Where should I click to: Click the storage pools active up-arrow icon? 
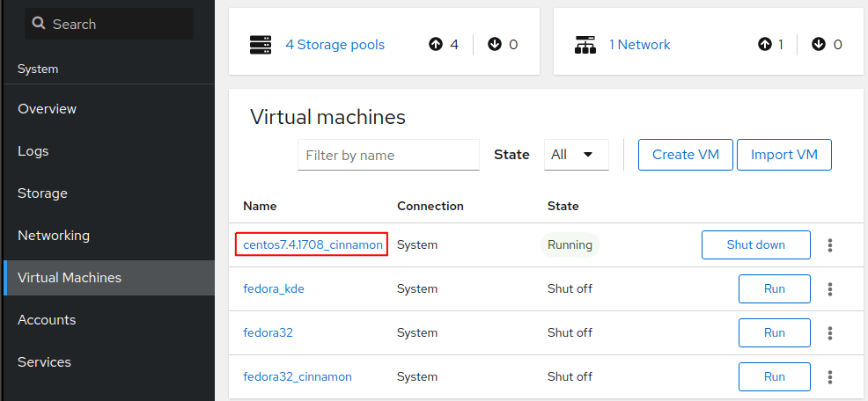coord(436,44)
